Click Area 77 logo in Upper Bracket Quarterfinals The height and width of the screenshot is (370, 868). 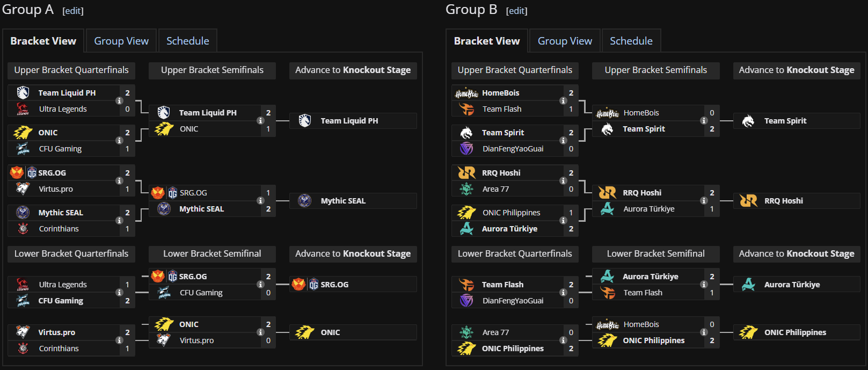466,189
